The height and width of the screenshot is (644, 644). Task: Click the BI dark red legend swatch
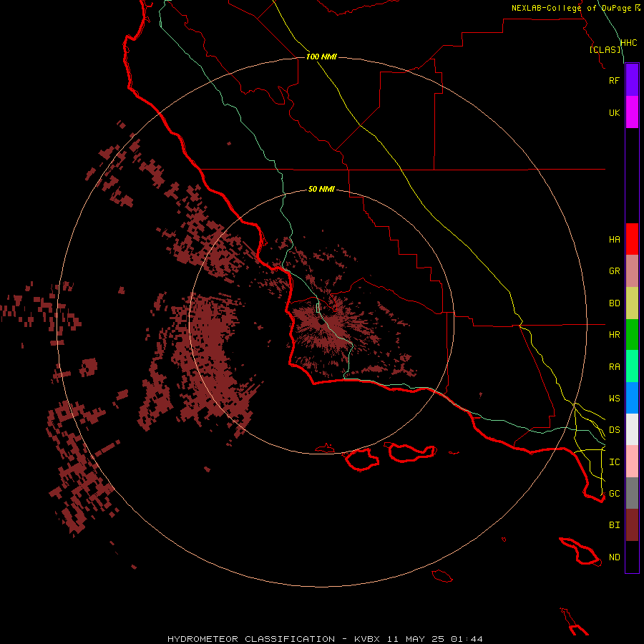[x=632, y=525]
